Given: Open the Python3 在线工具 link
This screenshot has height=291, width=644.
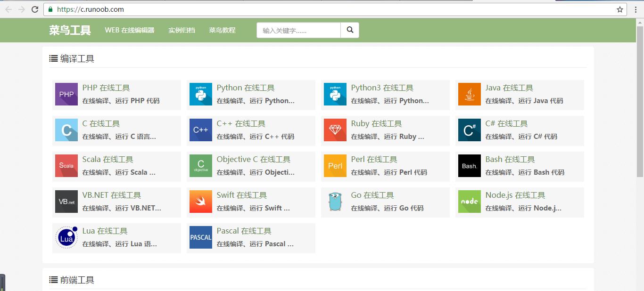Looking at the screenshot, I should click(382, 88).
